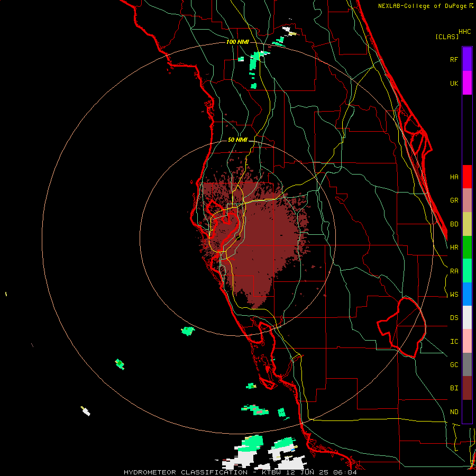The height and width of the screenshot is (476, 476).
Task: Click the 'RA' legend label
Action: pyautogui.click(x=454, y=271)
